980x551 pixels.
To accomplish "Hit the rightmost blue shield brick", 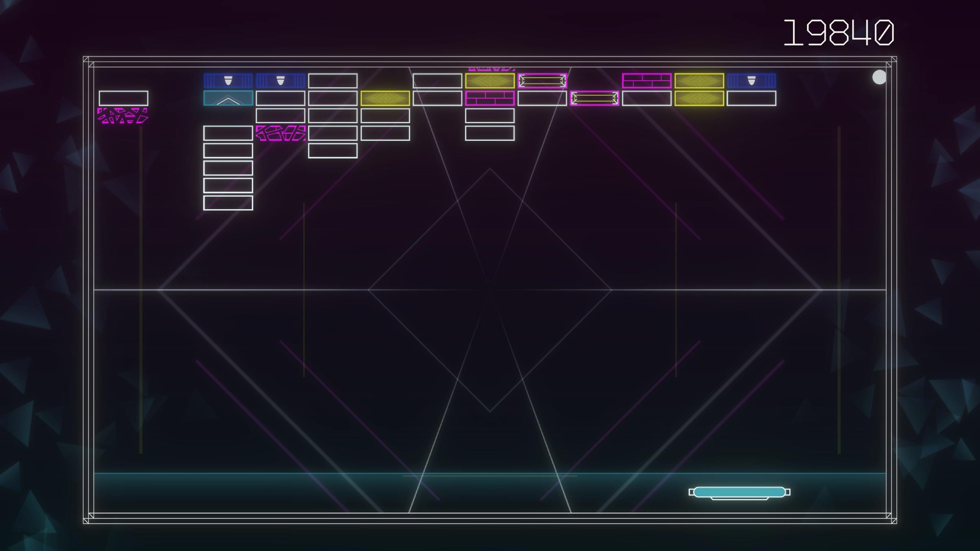I will tap(751, 81).
